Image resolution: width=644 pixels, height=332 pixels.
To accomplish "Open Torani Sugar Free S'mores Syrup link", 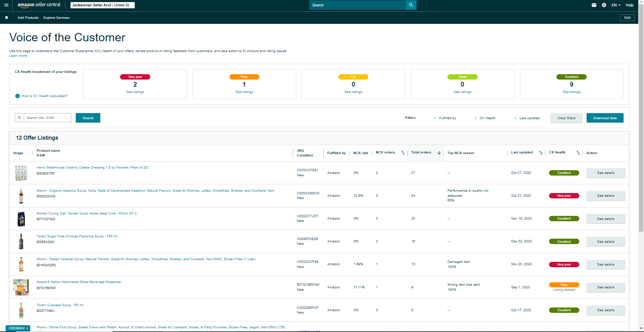I will [x=77, y=236].
